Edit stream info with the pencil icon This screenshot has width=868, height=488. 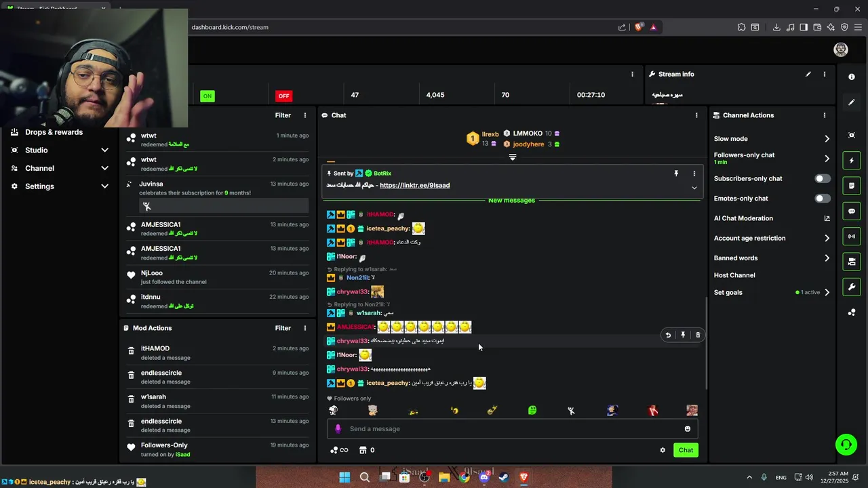[x=808, y=75]
